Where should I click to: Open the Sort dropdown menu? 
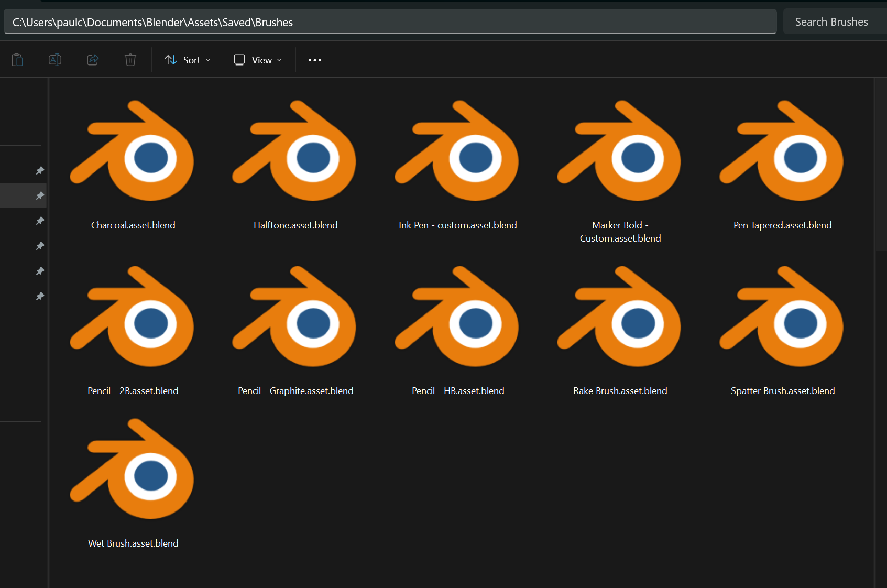[188, 60]
